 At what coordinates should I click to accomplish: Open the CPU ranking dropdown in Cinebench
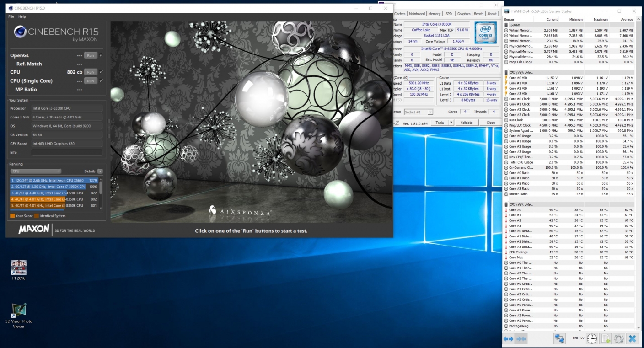point(36,171)
